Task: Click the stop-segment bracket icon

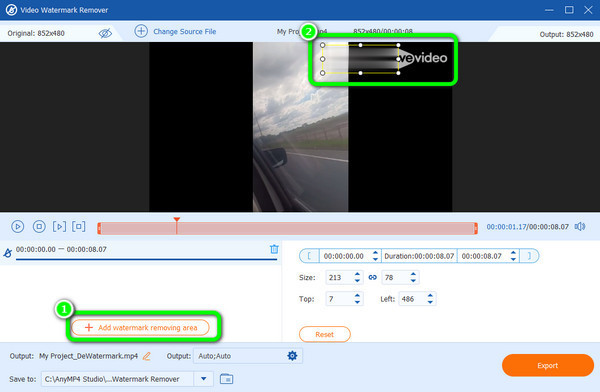Action: click(x=79, y=227)
